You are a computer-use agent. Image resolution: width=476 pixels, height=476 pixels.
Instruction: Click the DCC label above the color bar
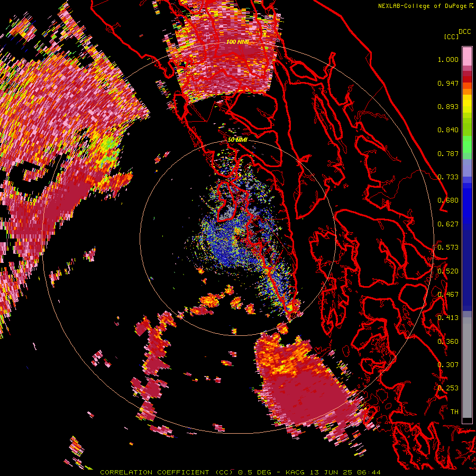point(465,32)
